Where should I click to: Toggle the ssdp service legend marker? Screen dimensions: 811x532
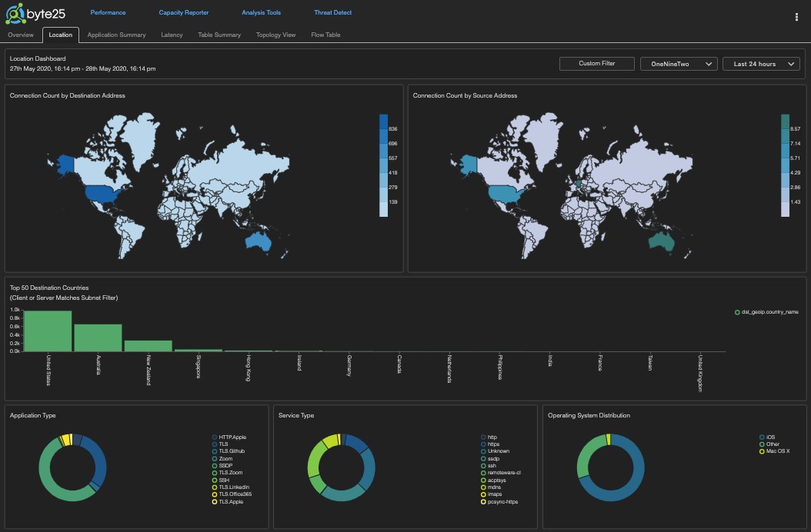coord(483,459)
